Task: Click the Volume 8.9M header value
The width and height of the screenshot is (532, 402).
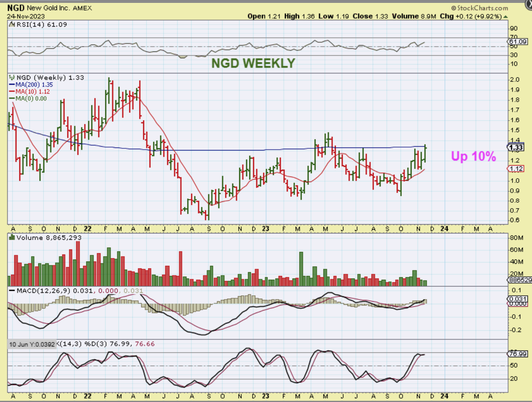Action: click(x=414, y=16)
